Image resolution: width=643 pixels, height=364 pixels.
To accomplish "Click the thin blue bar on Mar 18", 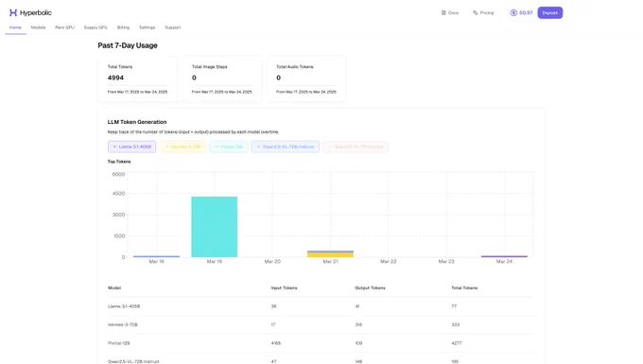I will click(x=156, y=256).
